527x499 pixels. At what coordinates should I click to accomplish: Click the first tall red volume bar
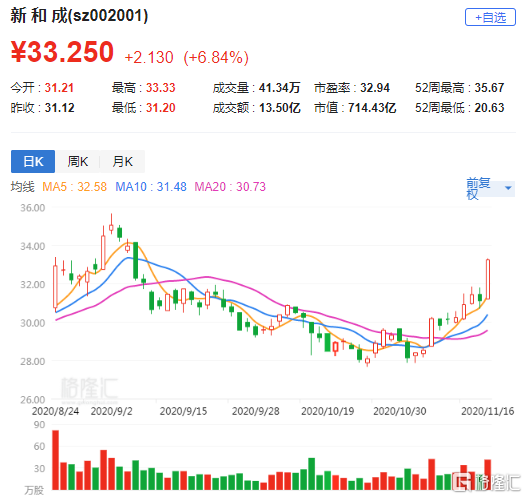tap(55, 460)
